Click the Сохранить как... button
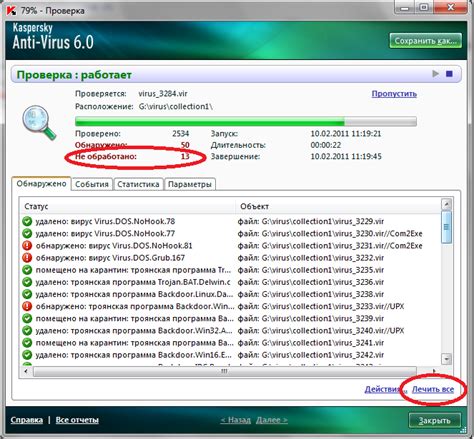The width and height of the screenshot is (474, 439). tap(425, 41)
